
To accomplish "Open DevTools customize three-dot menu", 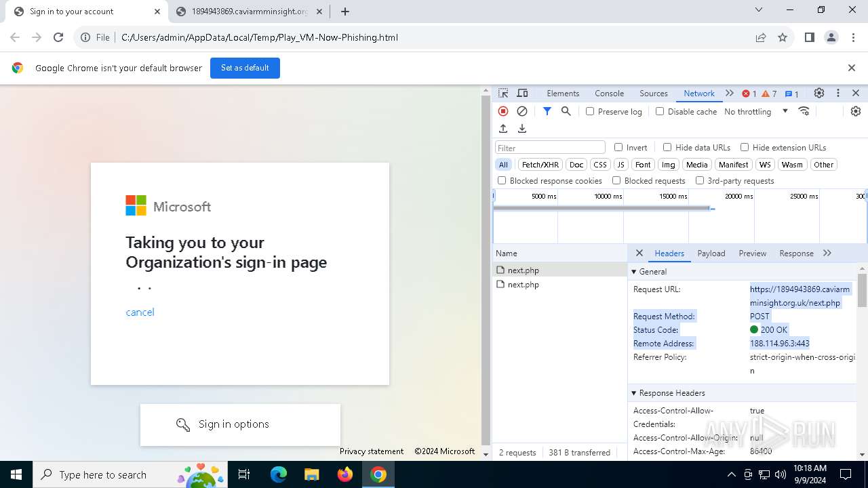I will (838, 94).
